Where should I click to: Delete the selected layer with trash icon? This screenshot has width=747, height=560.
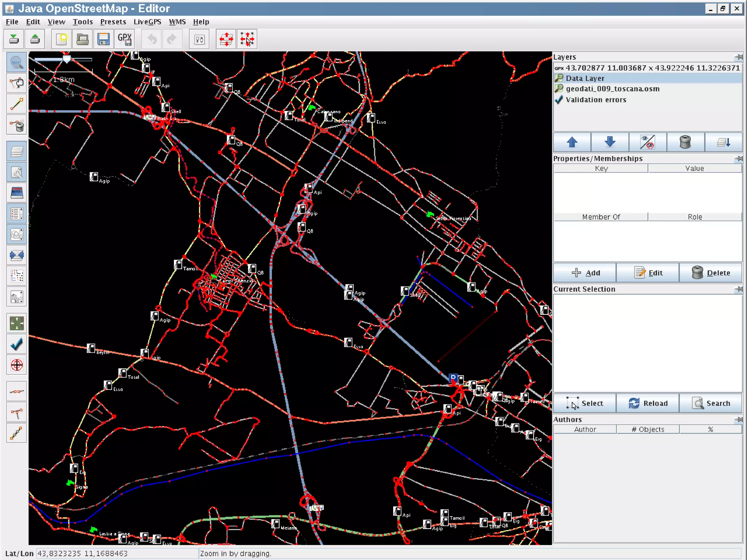coord(685,142)
